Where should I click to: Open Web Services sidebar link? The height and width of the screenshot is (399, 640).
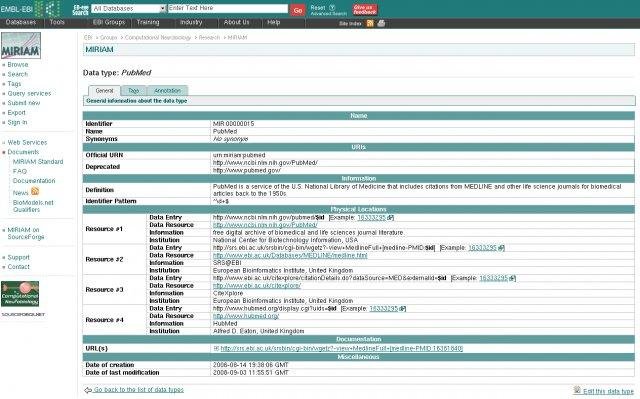(27, 142)
